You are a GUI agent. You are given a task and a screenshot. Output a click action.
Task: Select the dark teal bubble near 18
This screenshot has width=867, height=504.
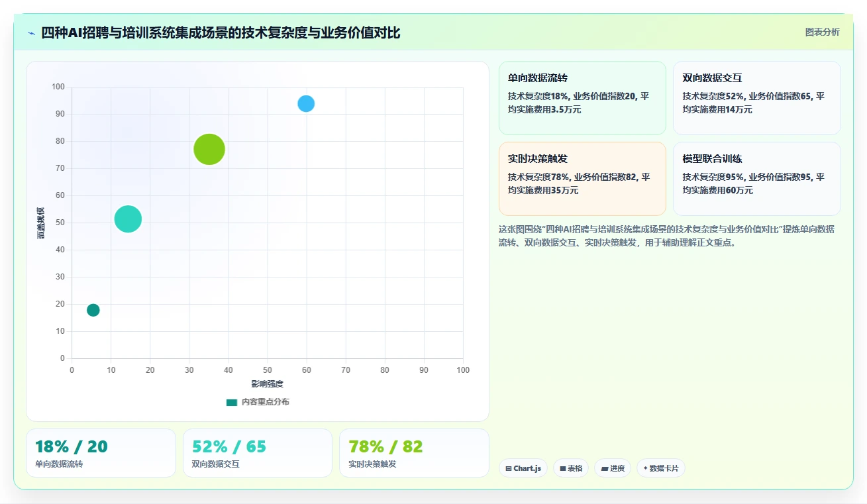pos(93,310)
